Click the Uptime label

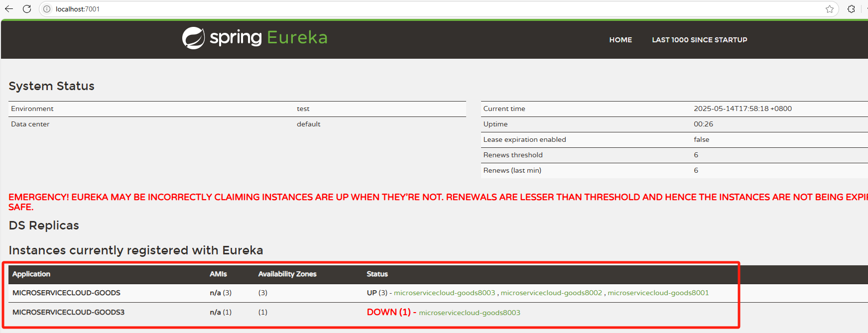tap(495, 124)
